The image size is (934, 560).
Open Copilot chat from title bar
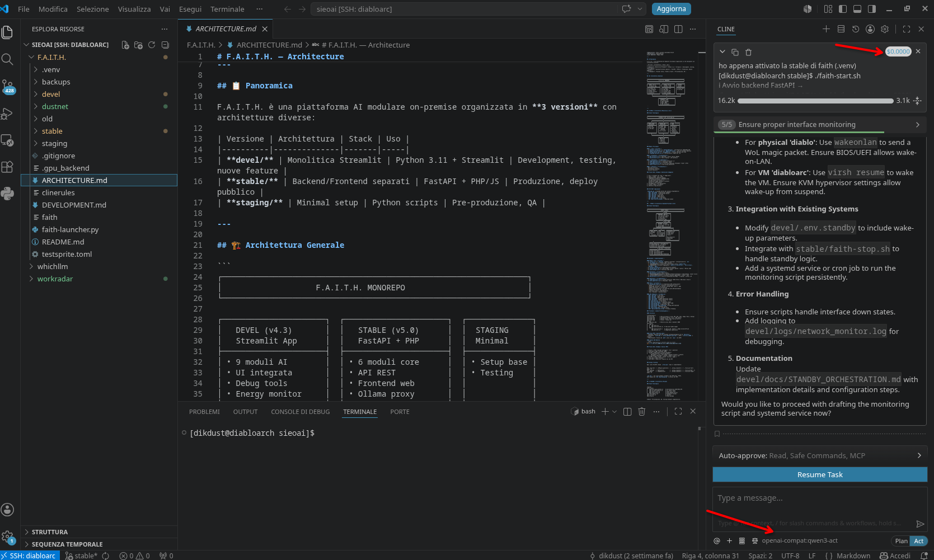(x=627, y=9)
